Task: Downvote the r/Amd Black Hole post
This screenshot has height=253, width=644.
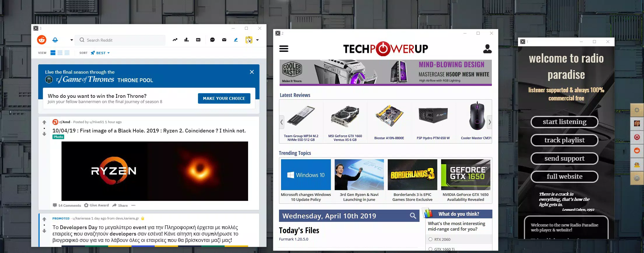Action: [x=44, y=134]
